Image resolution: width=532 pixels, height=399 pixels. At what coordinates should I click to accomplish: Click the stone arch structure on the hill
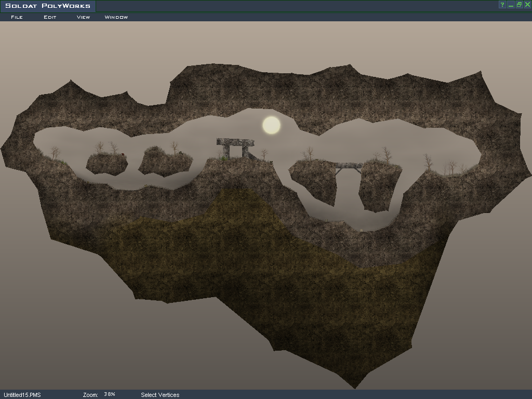tap(235, 147)
